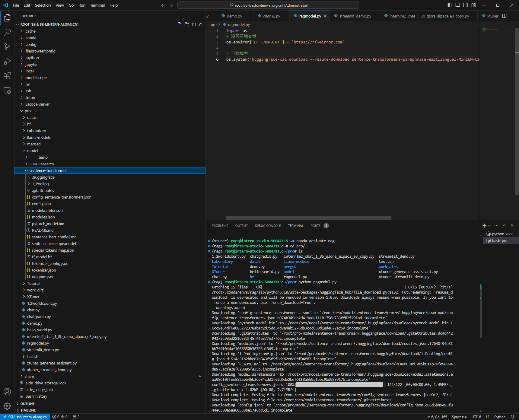This screenshot has height=420, width=519.
Task: Expand the 1_Pooling folder
Action: click(x=110, y=184)
